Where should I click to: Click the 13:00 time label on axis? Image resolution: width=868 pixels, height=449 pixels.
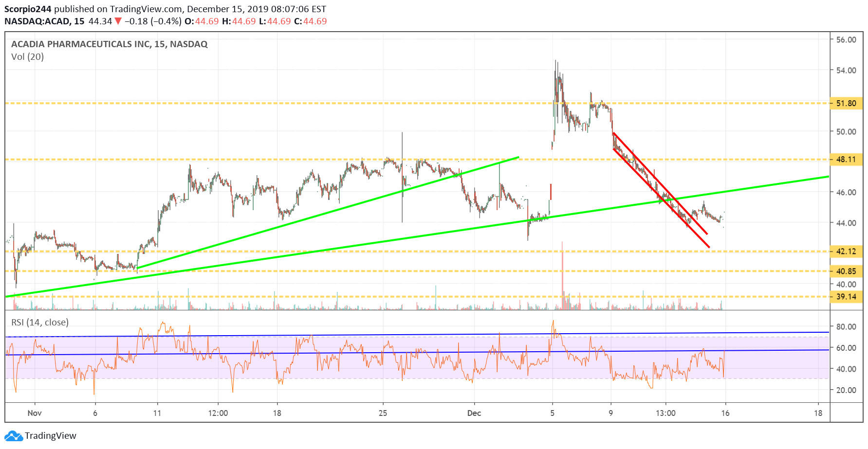665,413
